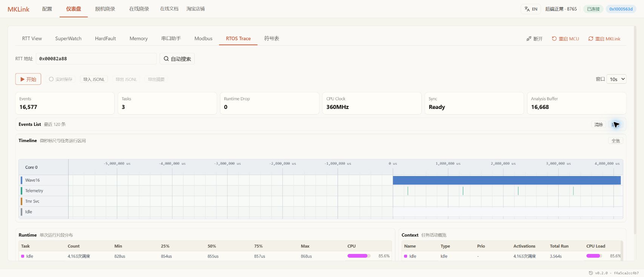This screenshot has width=644, height=277.
Task: Click the 全览 timeline overview button
Action: (616, 141)
